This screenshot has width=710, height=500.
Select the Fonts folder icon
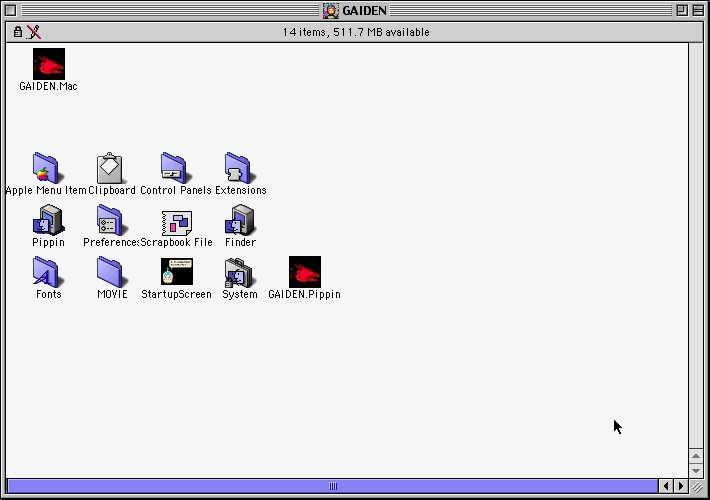(47, 272)
